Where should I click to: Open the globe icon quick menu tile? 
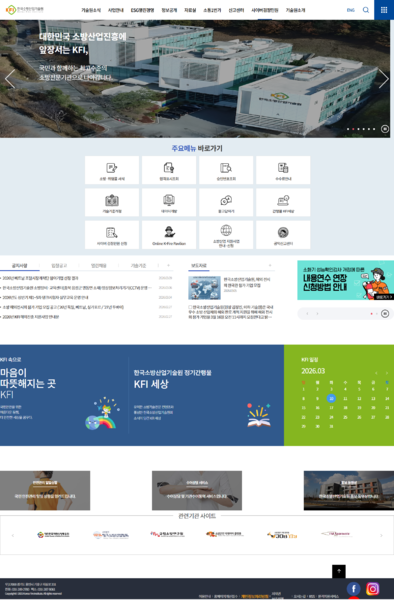click(226, 235)
